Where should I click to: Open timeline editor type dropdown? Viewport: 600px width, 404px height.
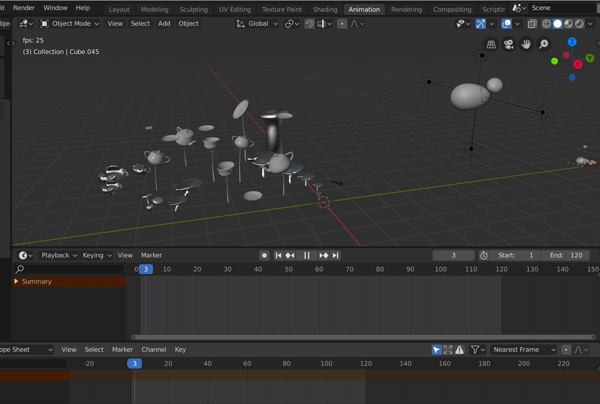(26, 255)
